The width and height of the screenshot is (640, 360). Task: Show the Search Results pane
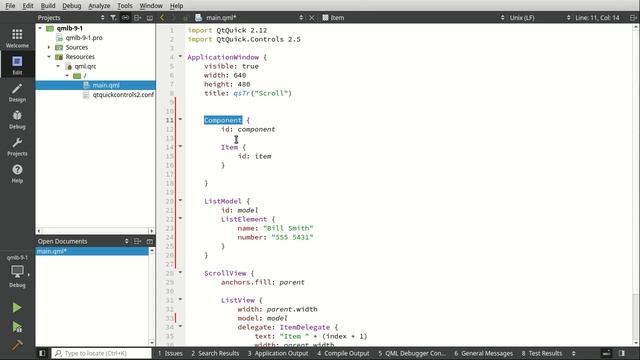coord(215,353)
